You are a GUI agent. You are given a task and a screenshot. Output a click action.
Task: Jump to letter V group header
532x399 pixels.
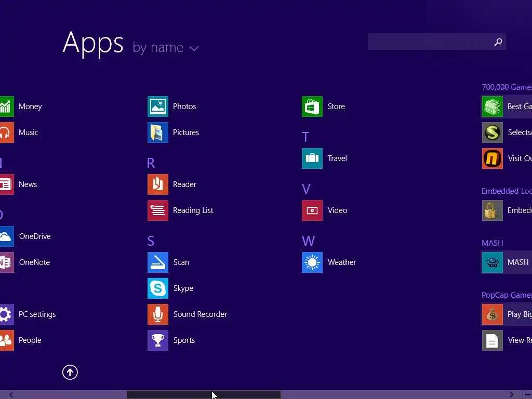coord(306,189)
